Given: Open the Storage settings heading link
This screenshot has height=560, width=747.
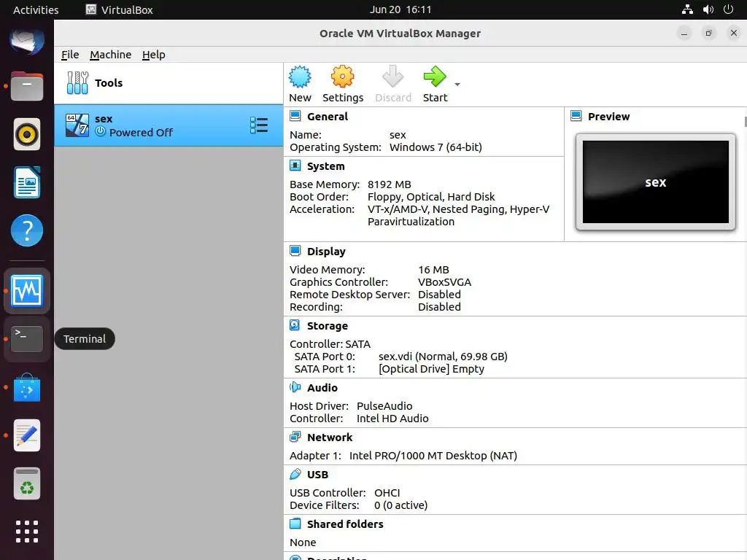Looking at the screenshot, I should point(328,326).
